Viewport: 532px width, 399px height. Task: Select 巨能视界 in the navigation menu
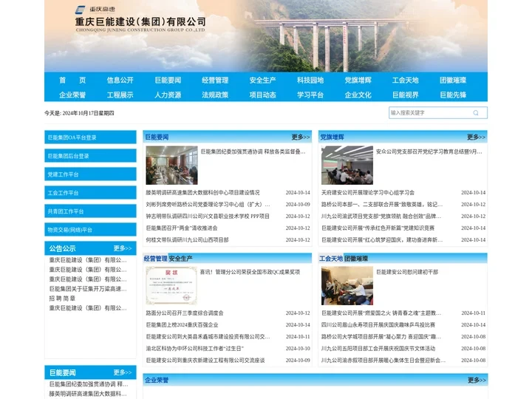point(406,95)
